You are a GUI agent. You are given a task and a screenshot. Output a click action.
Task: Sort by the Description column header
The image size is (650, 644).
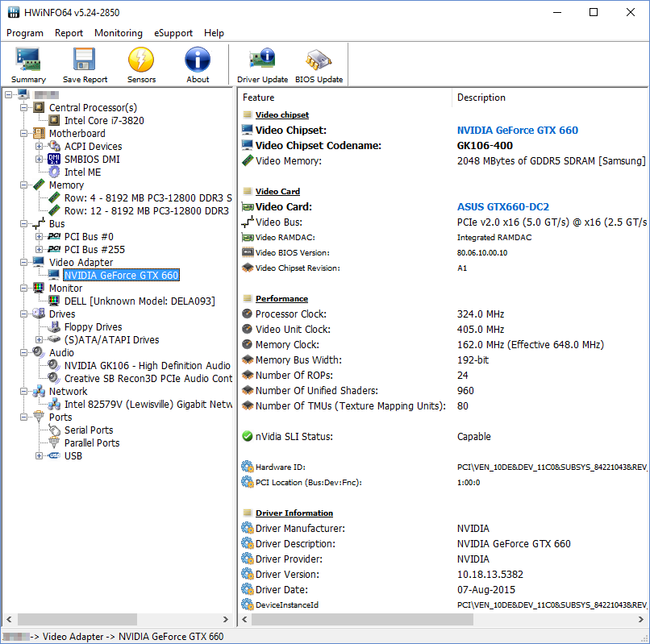point(550,98)
